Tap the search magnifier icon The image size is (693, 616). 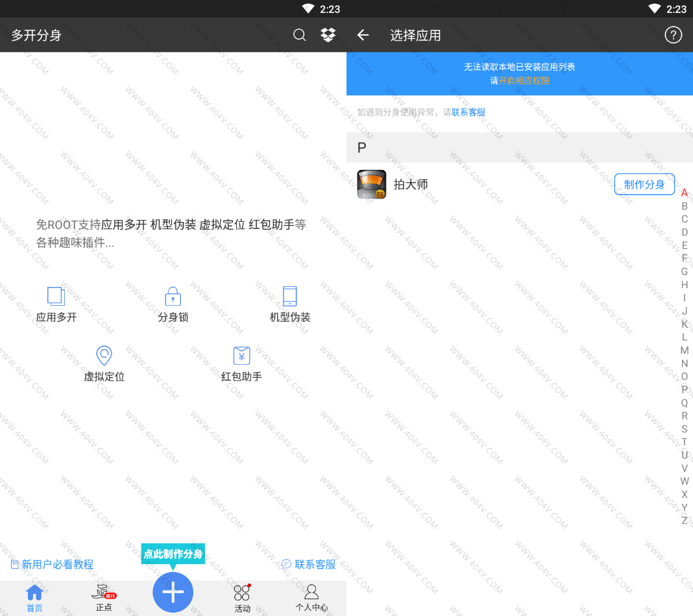[299, 35]
